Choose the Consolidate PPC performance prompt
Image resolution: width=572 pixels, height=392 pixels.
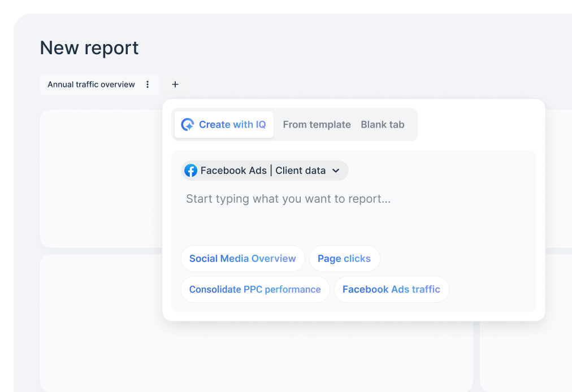click(x=254, y=289)
